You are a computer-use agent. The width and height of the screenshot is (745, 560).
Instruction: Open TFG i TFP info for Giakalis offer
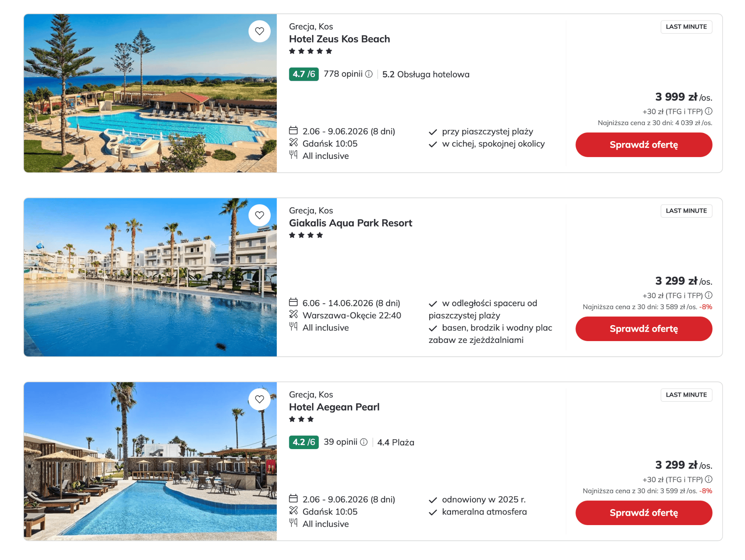click(709, 295)
